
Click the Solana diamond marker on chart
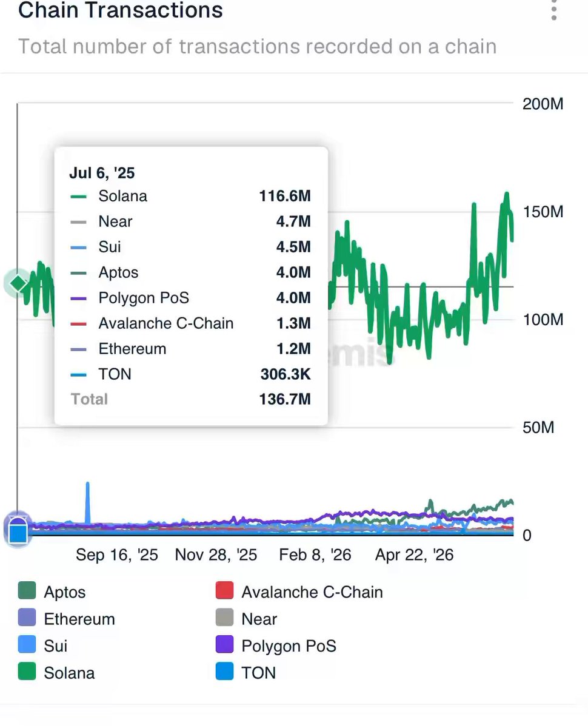pos(18,283)
